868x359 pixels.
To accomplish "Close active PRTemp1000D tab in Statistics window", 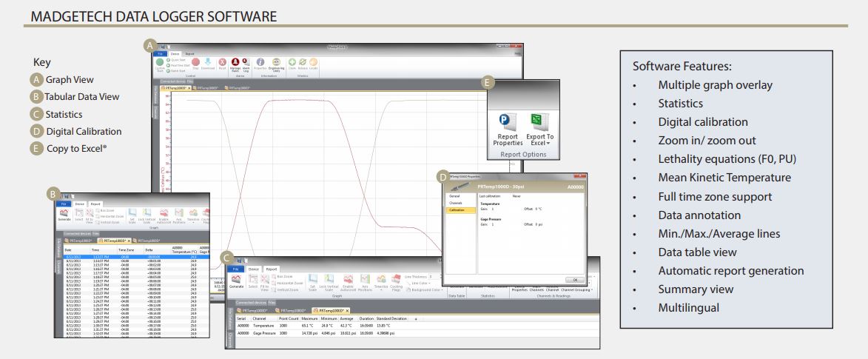I will click(x=347, y=310).
